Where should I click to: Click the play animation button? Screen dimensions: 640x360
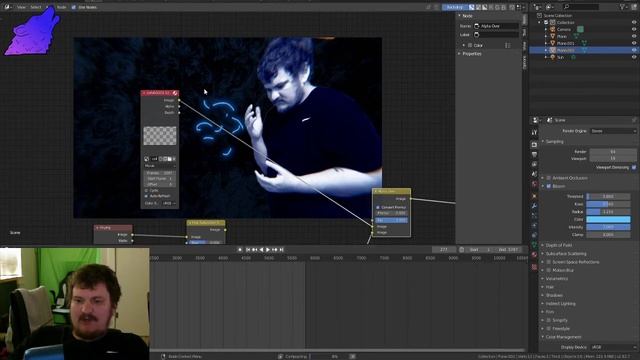(x=268, y=250)
